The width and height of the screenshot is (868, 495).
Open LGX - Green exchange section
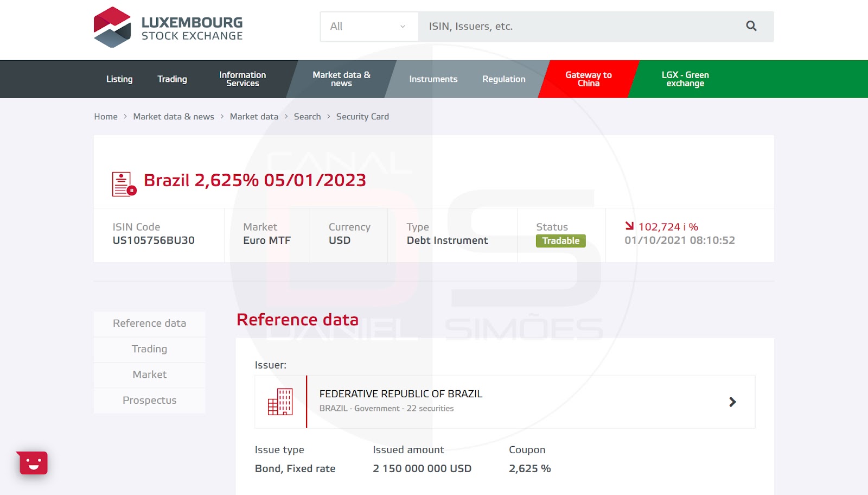pos(685,79)
